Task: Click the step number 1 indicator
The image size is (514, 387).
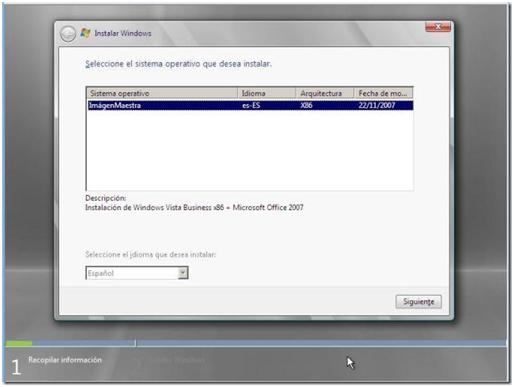Action: pos(16,367)
